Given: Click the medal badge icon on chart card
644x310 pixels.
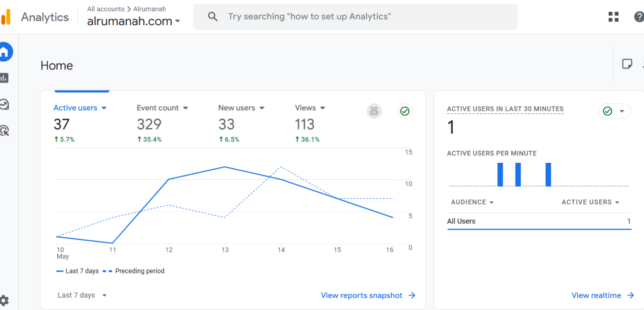Looking at the screenshot, I should point(374,111).
